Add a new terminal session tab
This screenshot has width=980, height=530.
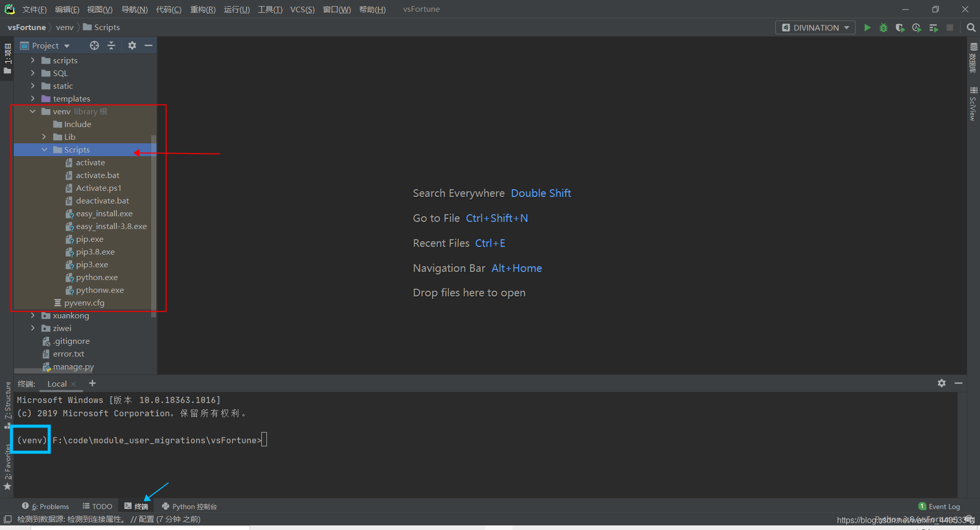pos(92,383)
